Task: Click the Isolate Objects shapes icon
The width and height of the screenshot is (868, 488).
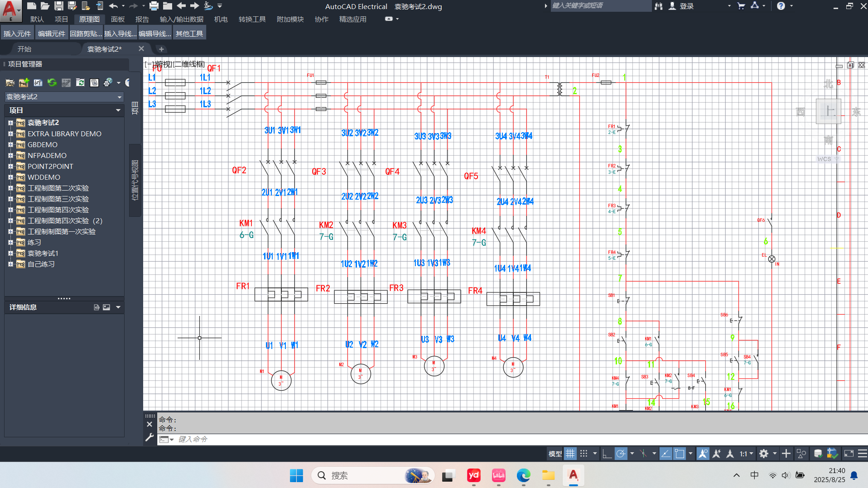Action: [801, 454]
